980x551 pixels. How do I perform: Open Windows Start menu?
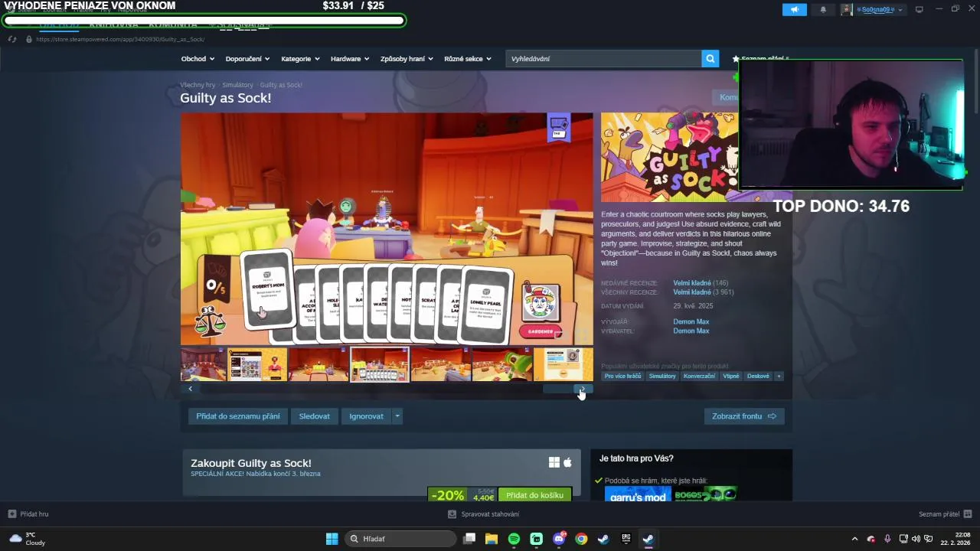coord(332,539)
